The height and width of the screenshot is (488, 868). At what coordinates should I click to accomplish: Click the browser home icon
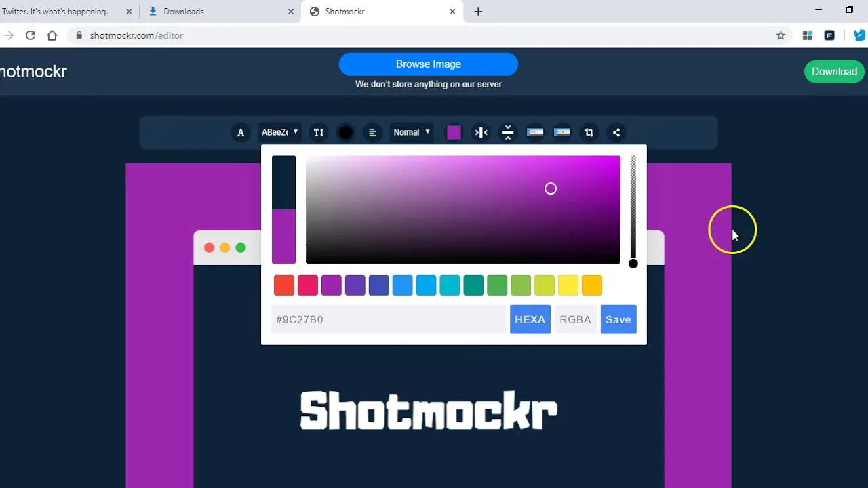coord(52,35)
